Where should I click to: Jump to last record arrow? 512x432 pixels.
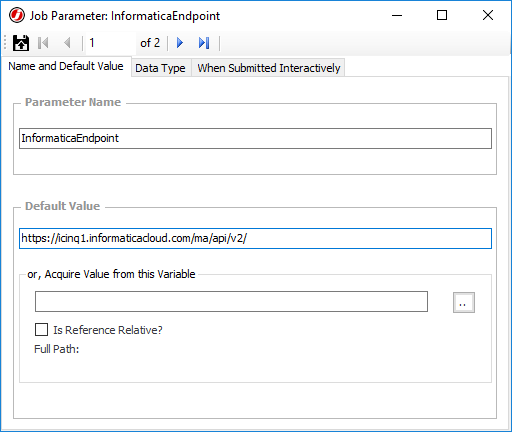click(204, 43)
